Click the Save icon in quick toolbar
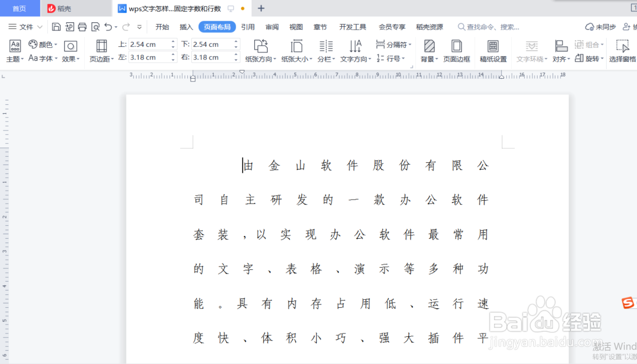 pyautogui.click(x=56, y=27)
